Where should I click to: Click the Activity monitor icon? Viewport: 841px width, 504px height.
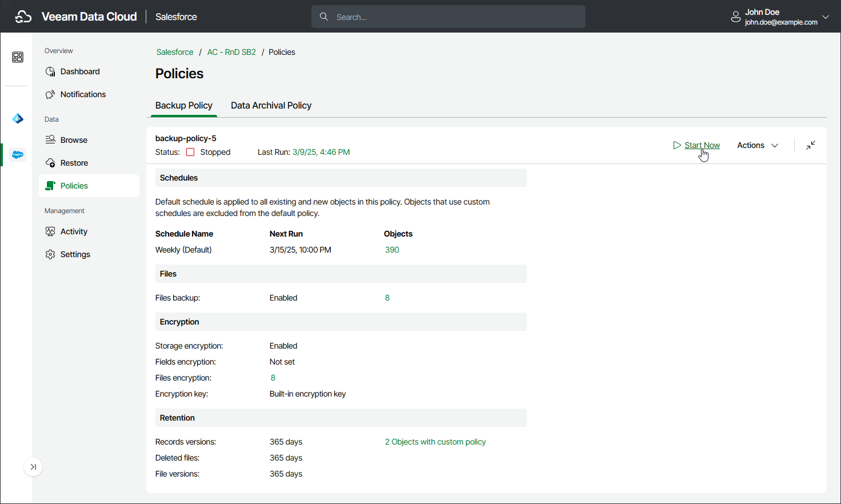(50, 231)
